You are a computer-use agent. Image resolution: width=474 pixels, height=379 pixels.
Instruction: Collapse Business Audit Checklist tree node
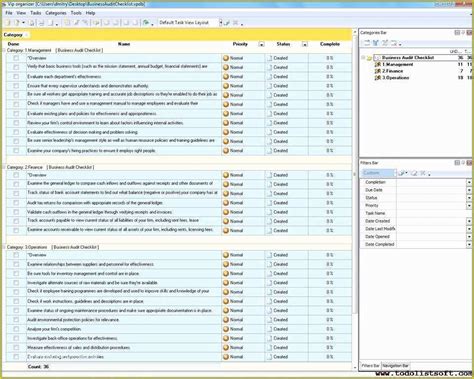tap(363, 58)
